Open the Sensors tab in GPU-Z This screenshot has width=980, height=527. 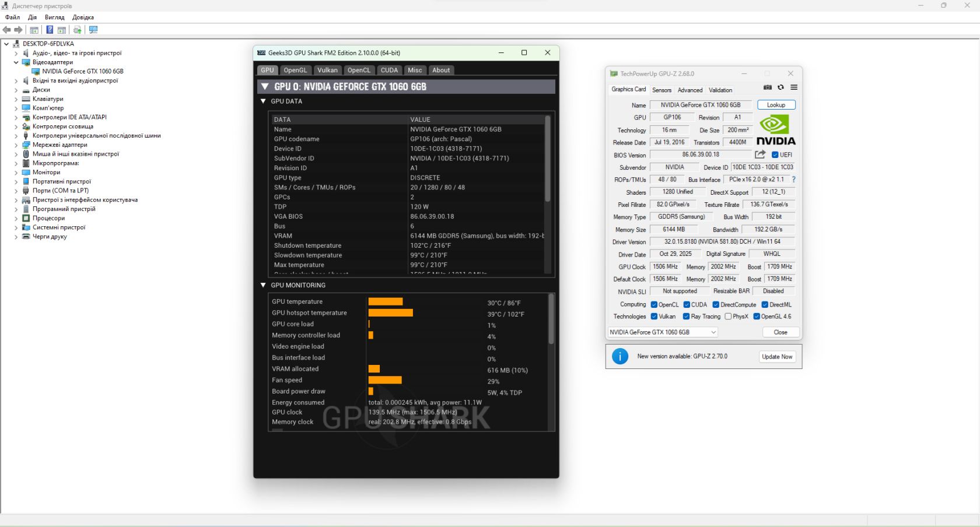coord(661,90)
